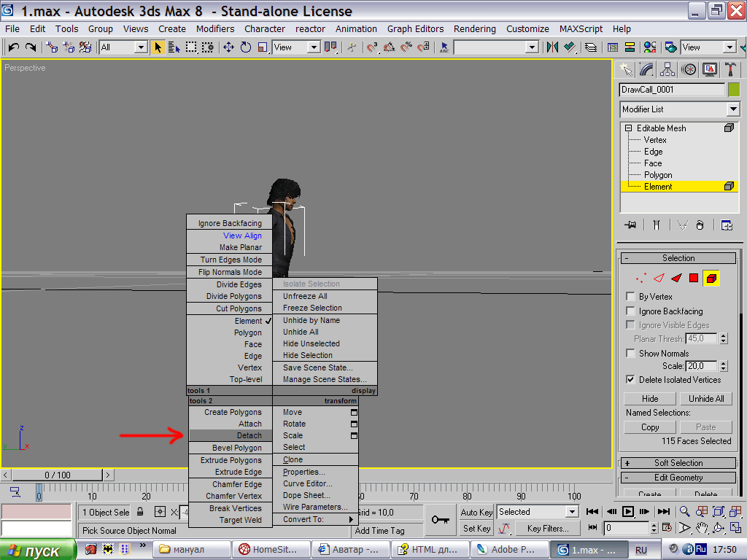Select Face sub-object icon in Selection rollout
Viewport: 747px width, 560px height.
pos(676,278)
